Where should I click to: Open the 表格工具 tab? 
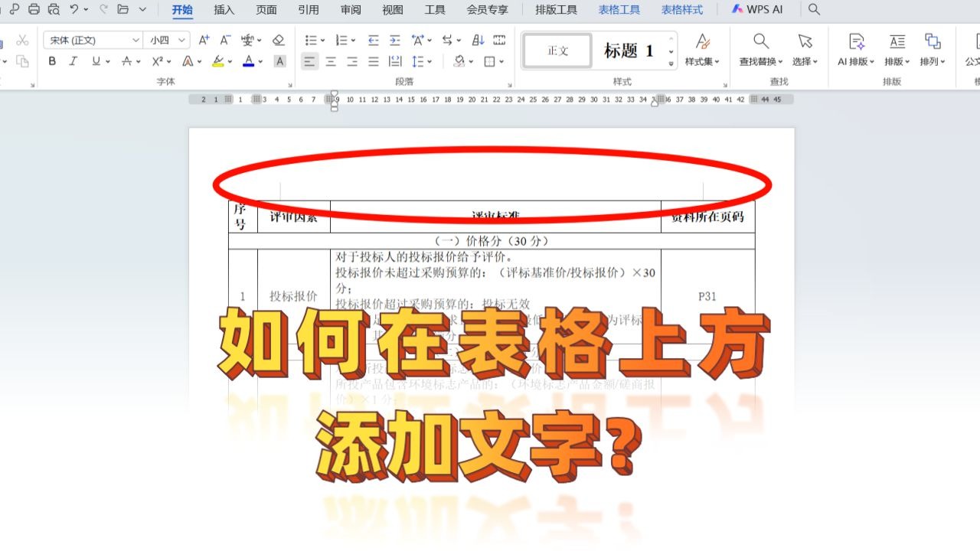click(618, 10)
